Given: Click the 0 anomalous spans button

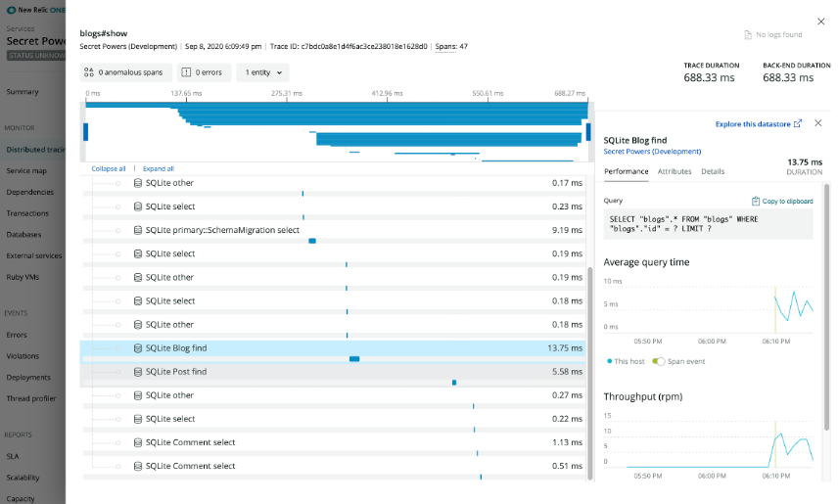Looking at the screenshot, I should (x=125, y=72).
